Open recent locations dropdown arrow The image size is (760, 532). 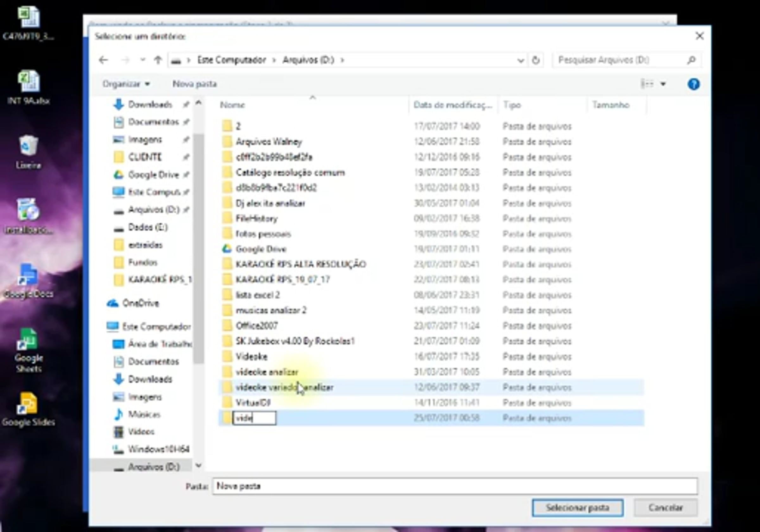pyautogui.click(x=143, y=60)
